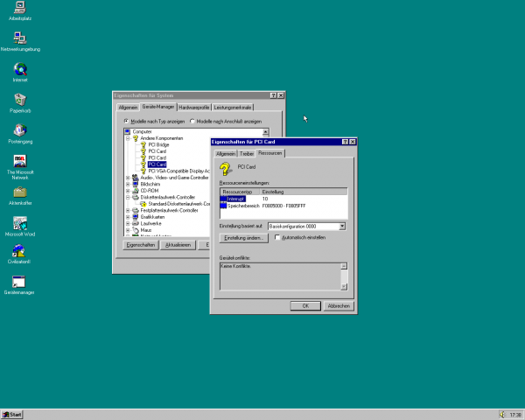
Task: Open the Start menu
Action: (x=11, y=415)
